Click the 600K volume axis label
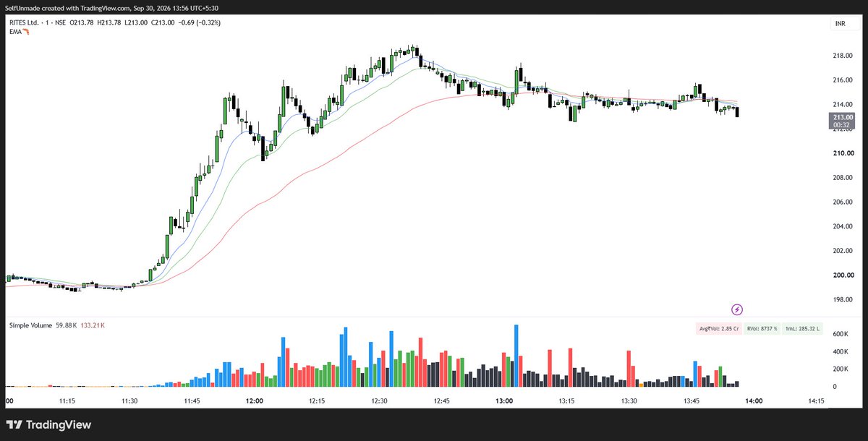868x441 pixels. click(x=840, y=334)
